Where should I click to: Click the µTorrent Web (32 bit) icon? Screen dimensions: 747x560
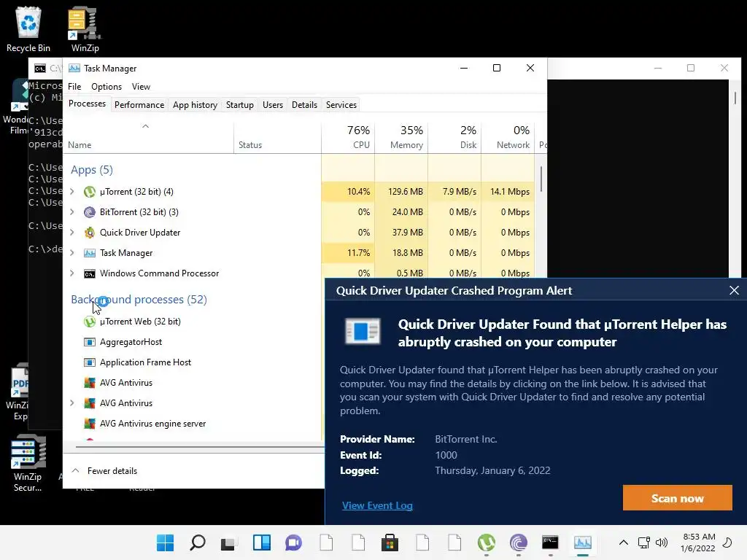coord(90,322)
